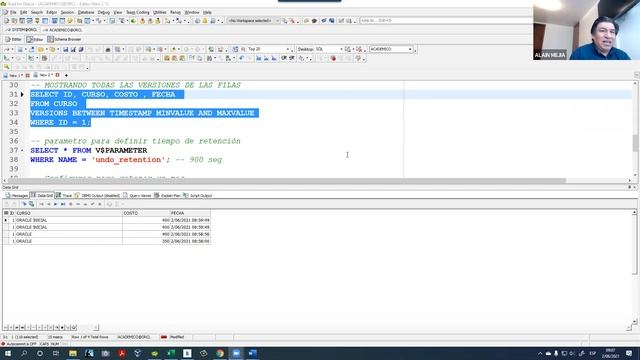
Task: Open the Windows Start menu
Action: pyautogui.click(x=8, y=353)
